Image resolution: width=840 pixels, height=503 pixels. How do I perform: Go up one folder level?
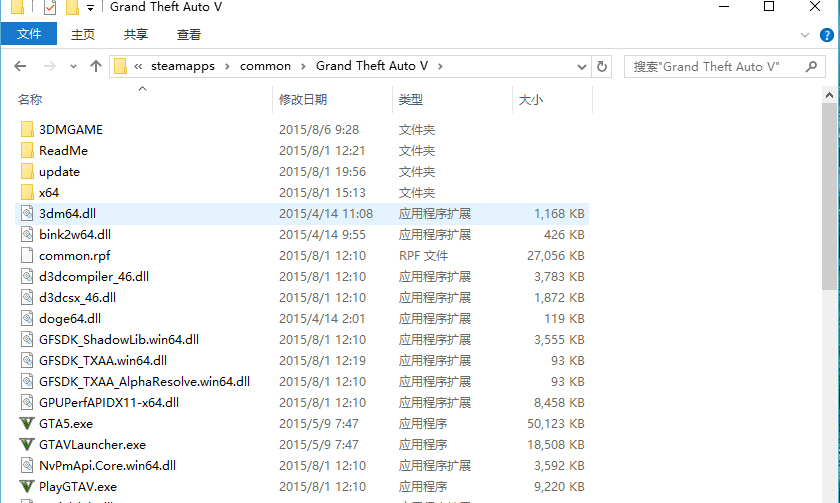[x=96, y=66]
